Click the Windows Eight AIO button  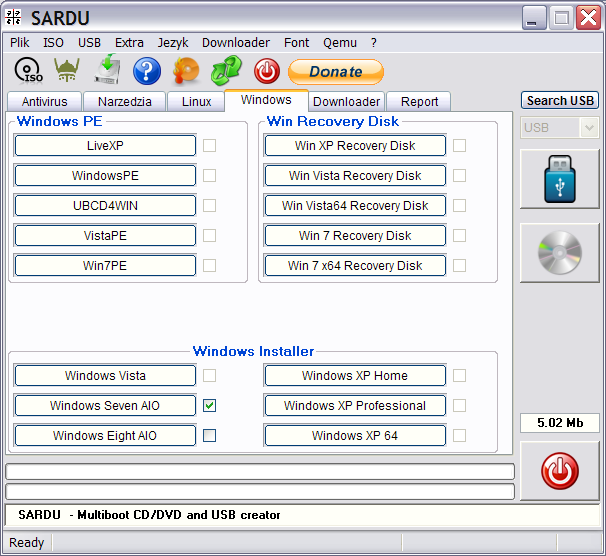(x=105, y=435)
